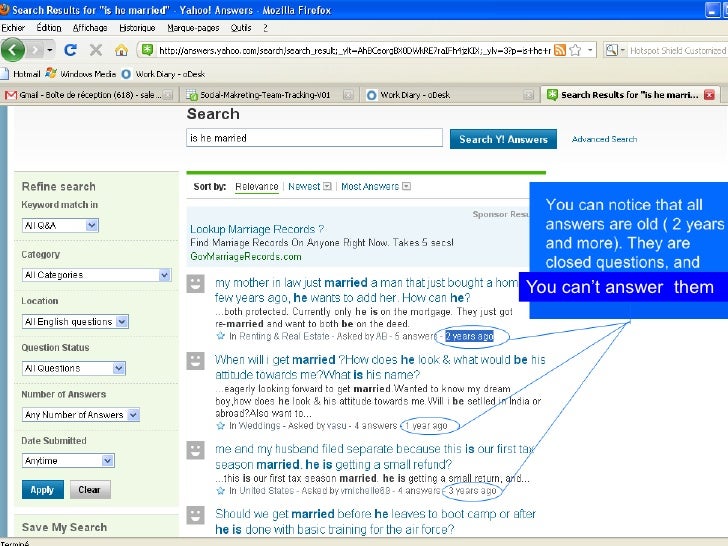Image resolution: width=728 pixels, height=546 pixels.
Task: Open the recent pages history dropdown arrow
Action: [x=49, y=49]
